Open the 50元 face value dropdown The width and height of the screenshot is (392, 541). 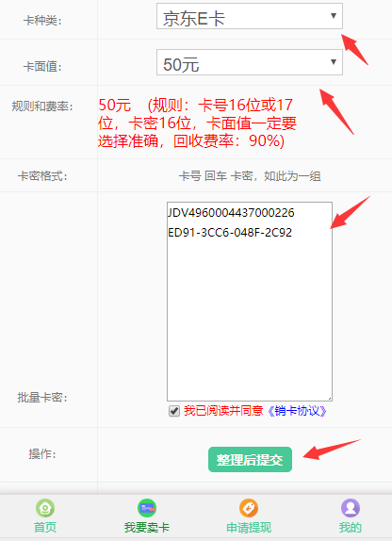point(250,62)
